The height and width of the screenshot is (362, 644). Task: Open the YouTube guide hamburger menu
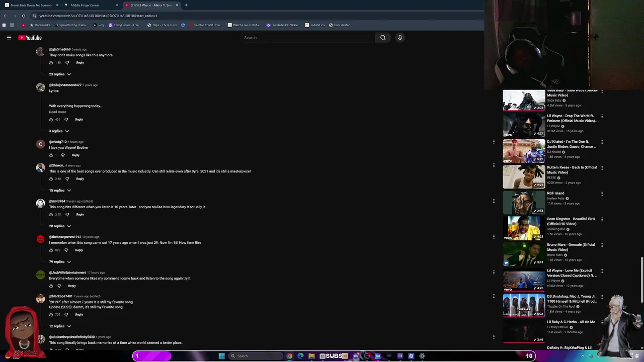pos(9,38)
